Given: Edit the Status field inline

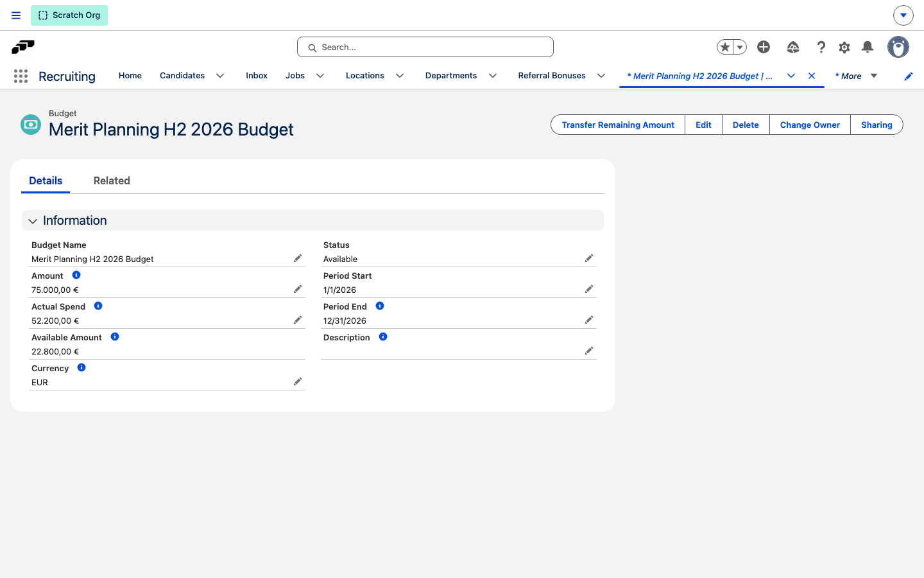Looking at the screenshot, I should 589,258.
